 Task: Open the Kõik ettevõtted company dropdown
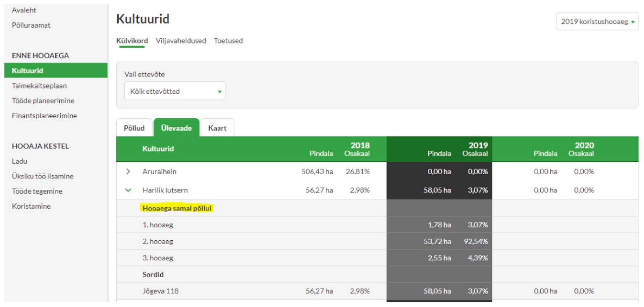(x=174, y=91)
